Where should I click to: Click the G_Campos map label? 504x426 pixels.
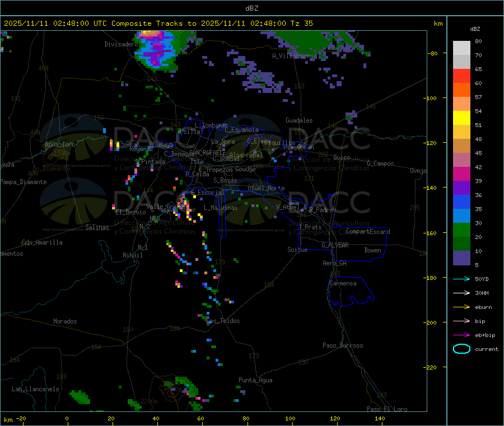tap(380, 163)
